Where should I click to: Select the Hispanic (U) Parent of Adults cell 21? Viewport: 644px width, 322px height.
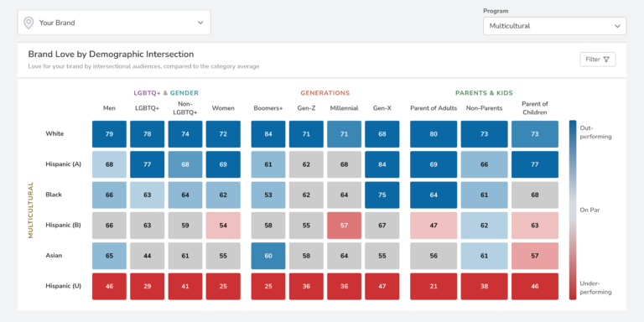click(434, 286)
